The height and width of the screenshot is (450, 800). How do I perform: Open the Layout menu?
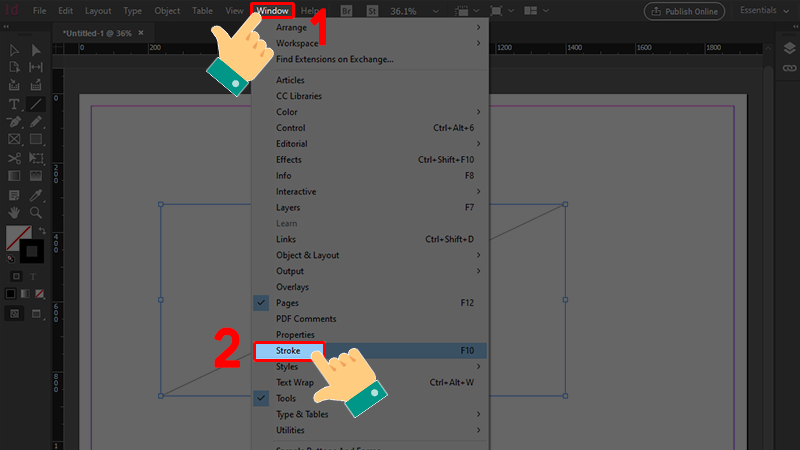point(98,11)
